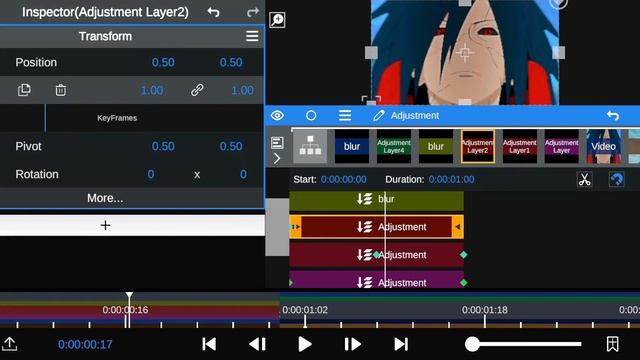Jump to previous clip start

[x=209, y=344]
